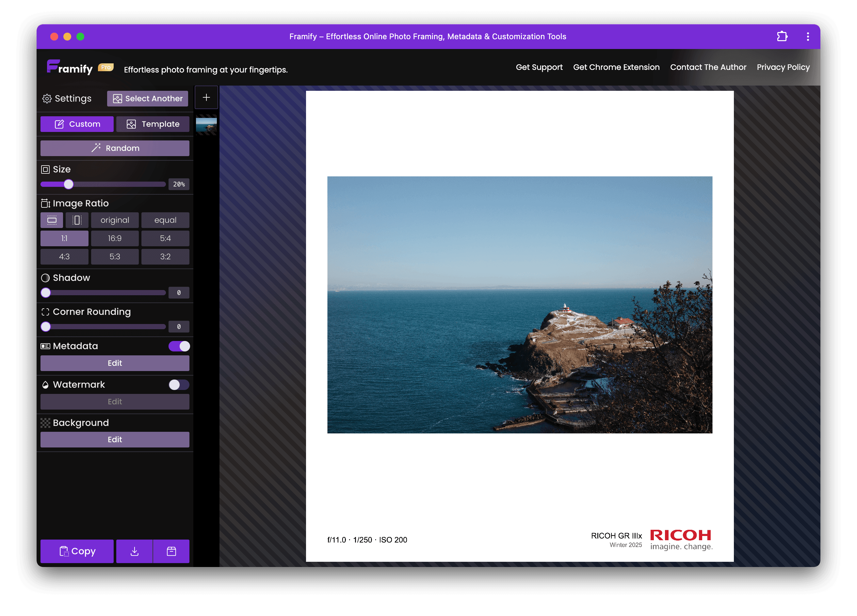Click the archive box icon button
The image size is (857, 616).
pos(171,551)
